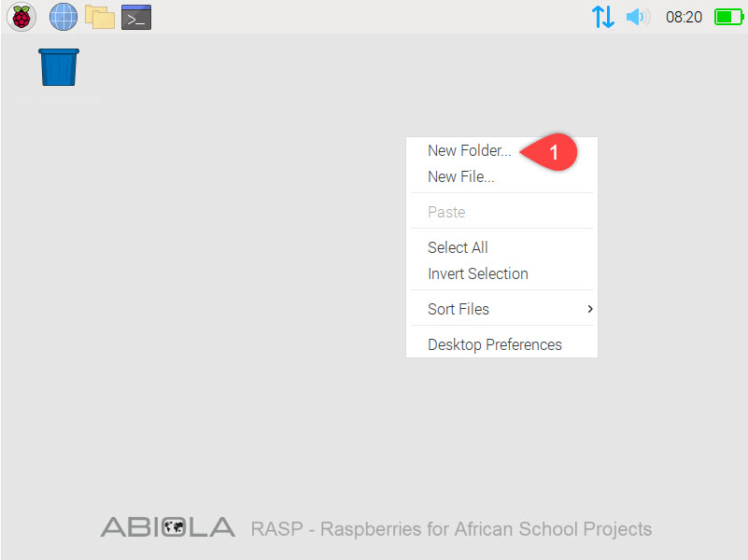This screenshot has height=560, width=748.
Task: Pick Select All in the context menu
Action: [x=458, y=247]
